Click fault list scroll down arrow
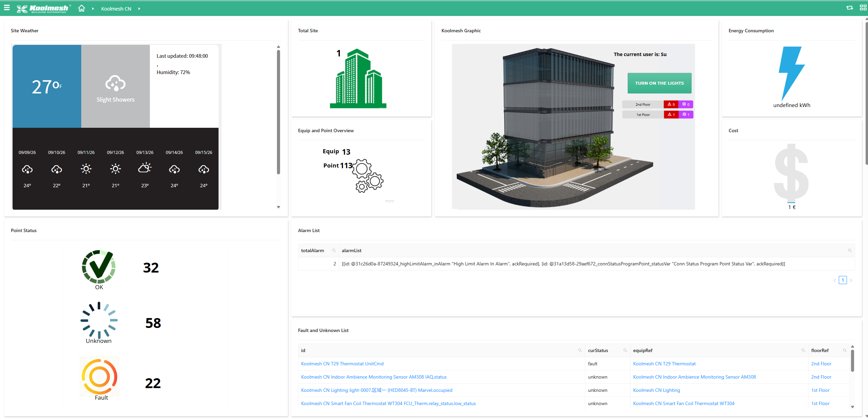This screenshot has width=868, height=418. 852,407
